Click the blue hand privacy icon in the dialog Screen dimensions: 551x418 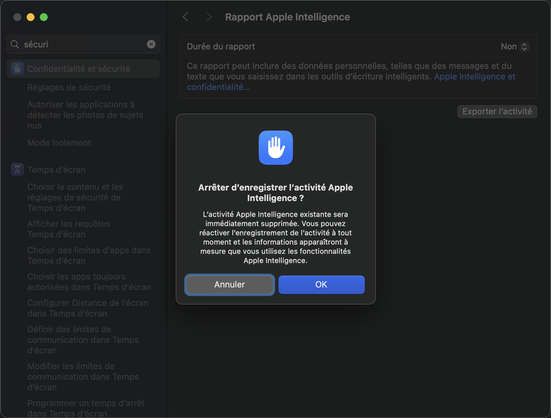276,148
